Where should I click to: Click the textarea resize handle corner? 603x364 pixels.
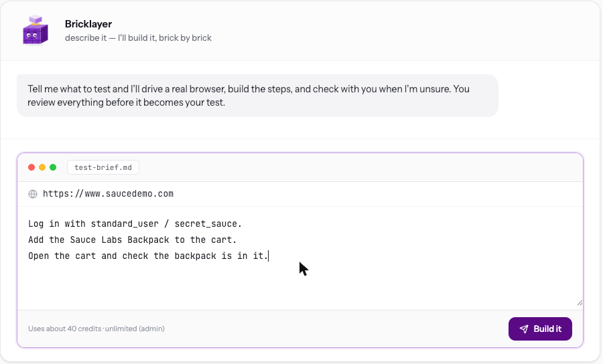580,303
